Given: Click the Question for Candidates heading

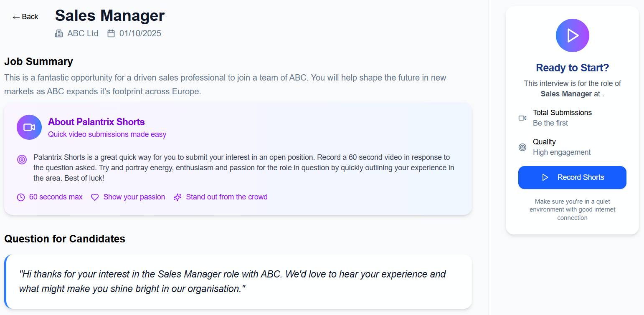Looking at the screenshot, I should pos(65,239).
